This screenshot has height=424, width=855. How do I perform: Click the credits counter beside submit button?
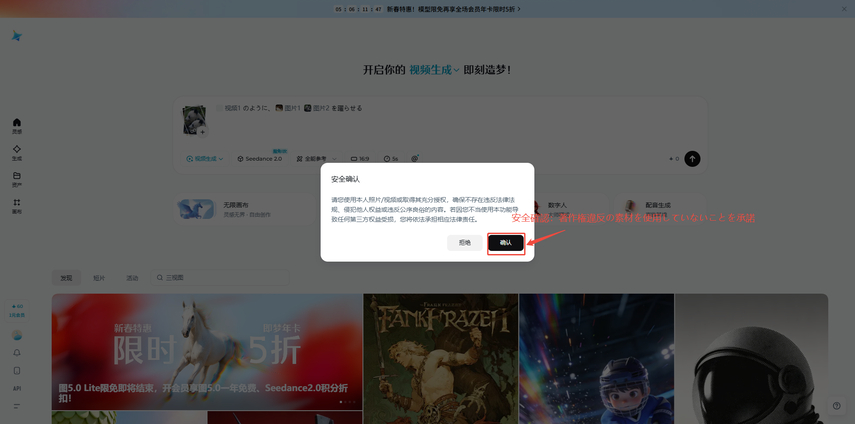(674, 159)
